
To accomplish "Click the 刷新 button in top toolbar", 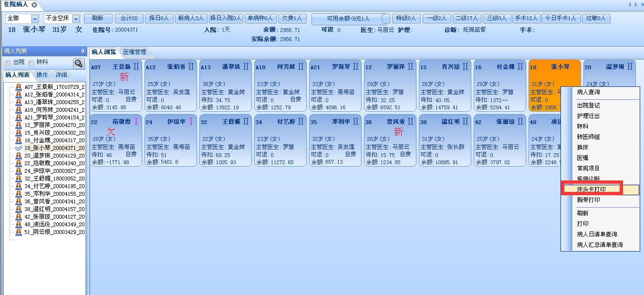I will [x=98, y=19].
